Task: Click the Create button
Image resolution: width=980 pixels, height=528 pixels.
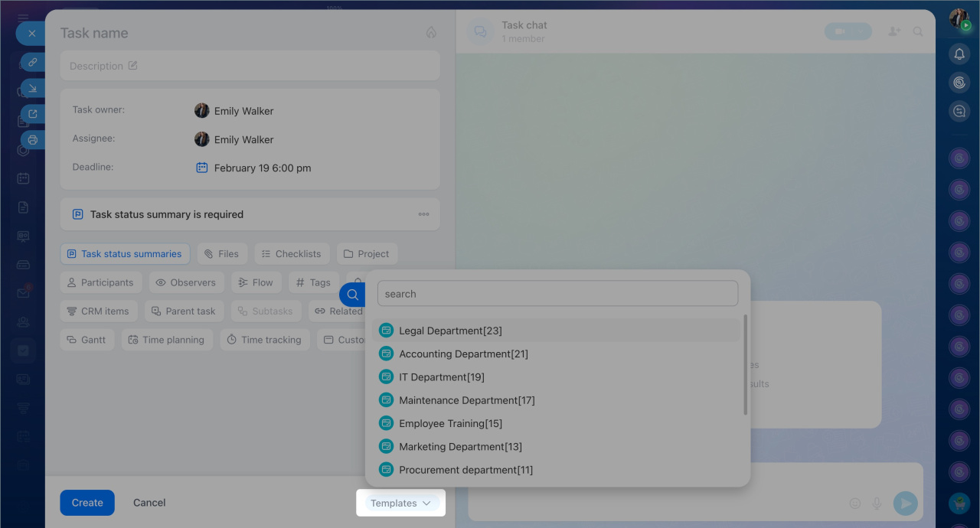Action: tap(87, 503)
